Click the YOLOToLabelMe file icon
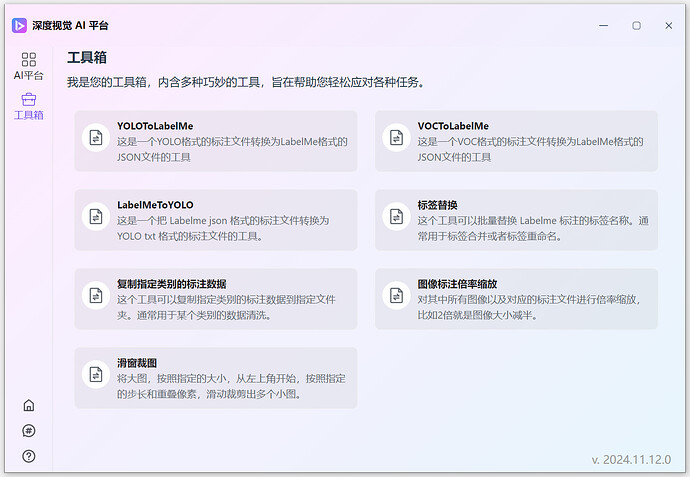 point(96,138)
